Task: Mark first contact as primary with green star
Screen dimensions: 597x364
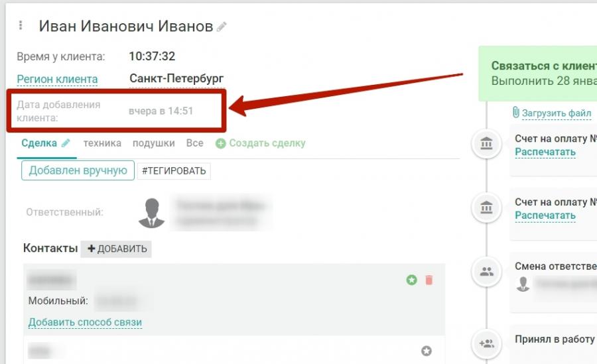Action: tap(411, 280)
